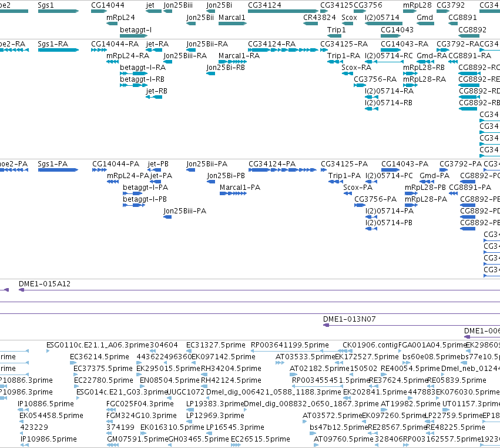This screenshot has height=448, width=500.
Task: Select the Jon25Bii gene label
Action: coord(200,18)
